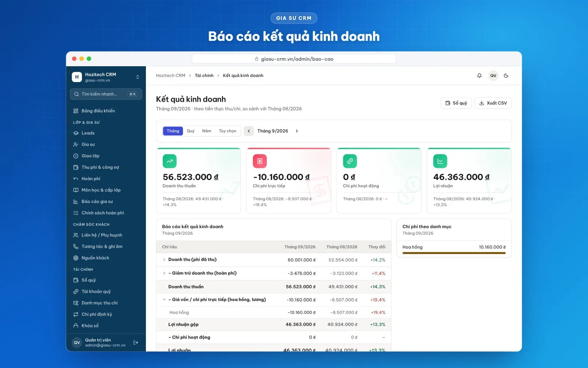Open Liên hệ / Phụ huynh page
Image resolution: width=588 pixels, height=368 pixels.
coord(106,235)
